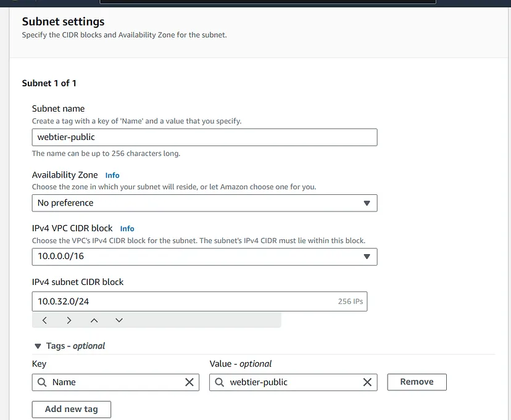Viewport: 511px width, 420px height.
Task: Click Add new tag button
Action: pos(72,409)
